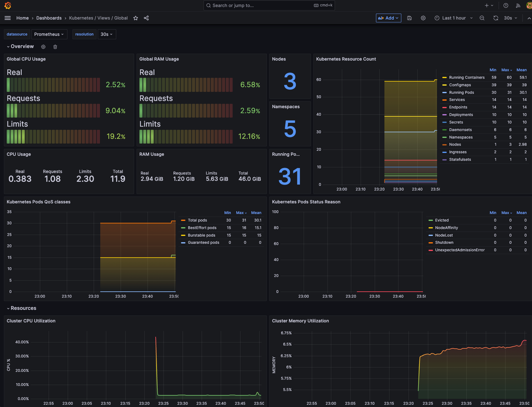
Task: Open the hamburger navigation menu
Action: [8, 18]
